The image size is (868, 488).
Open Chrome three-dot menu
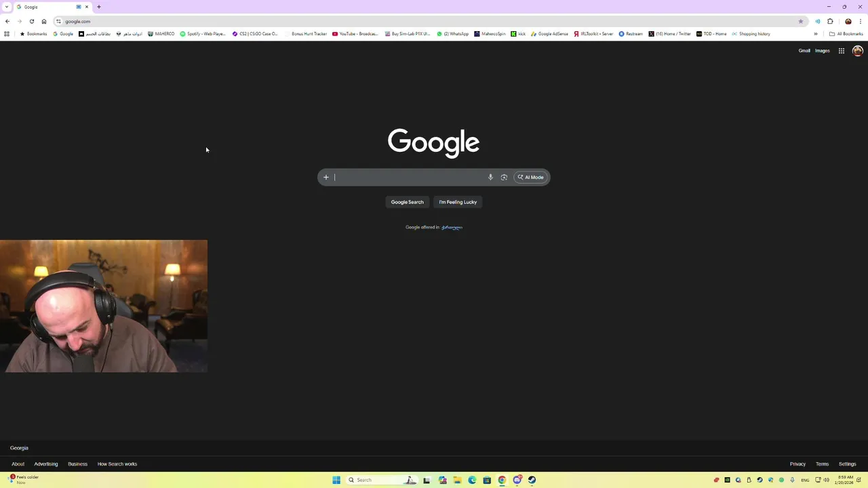click(861, 22)
